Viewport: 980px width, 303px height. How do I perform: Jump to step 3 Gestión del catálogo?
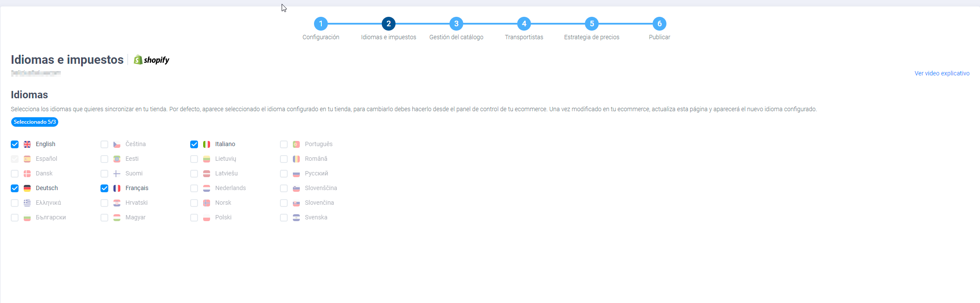[456, 24]
